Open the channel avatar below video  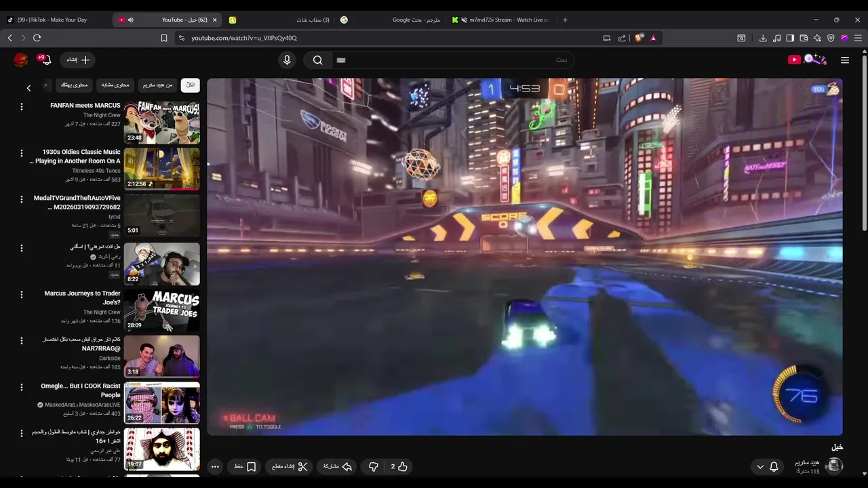coord(834,466)
